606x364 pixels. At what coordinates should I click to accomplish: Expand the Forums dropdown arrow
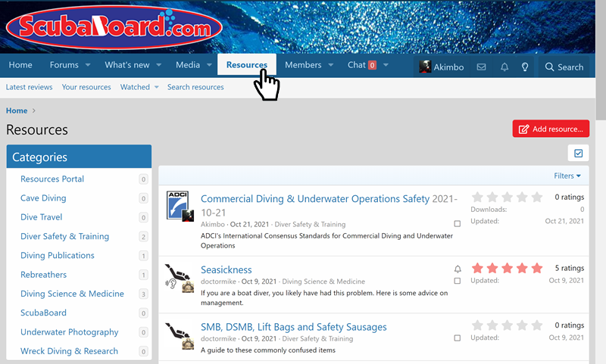(88, 65)
